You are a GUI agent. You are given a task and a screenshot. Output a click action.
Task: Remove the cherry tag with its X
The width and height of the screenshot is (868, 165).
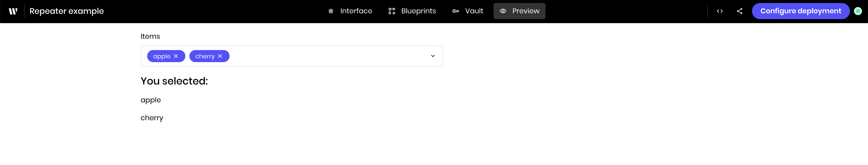220,56
